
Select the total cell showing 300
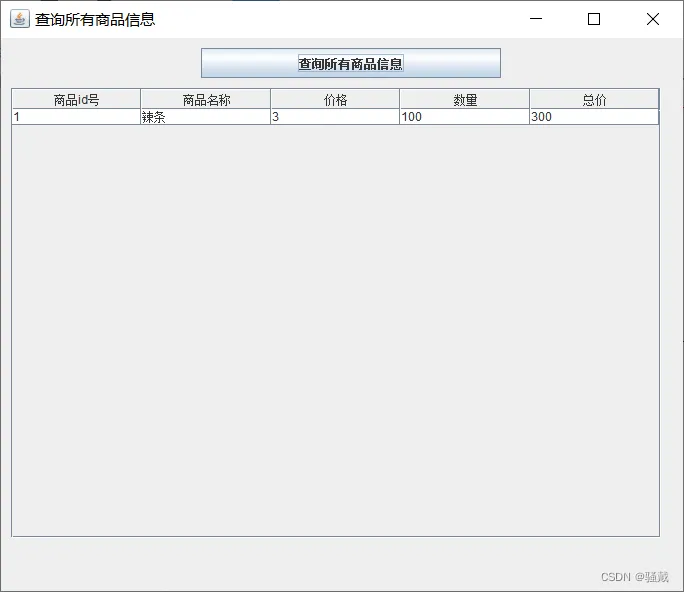coord(594,117)
